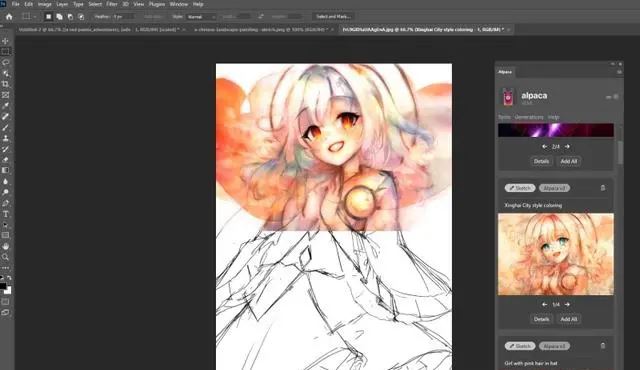Image resolution: width=640 pixels, height=370 pixels.
Task: Choose Subtract from Selection mode
Action: [70, 17]
